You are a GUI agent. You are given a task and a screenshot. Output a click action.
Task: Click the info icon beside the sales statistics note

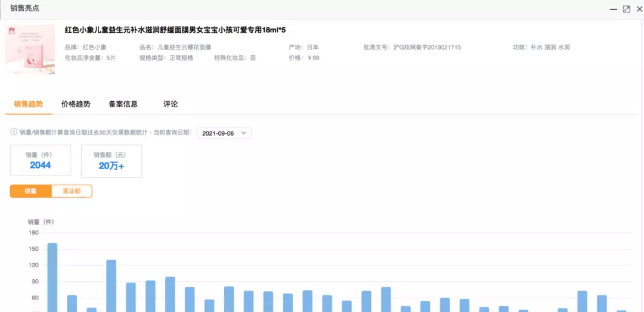[x=14, y=132]
